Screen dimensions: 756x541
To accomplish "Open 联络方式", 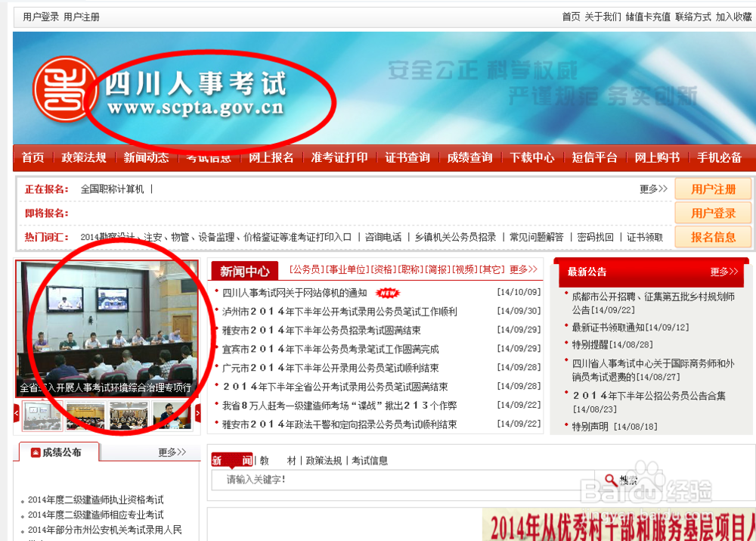I will 692,17.
